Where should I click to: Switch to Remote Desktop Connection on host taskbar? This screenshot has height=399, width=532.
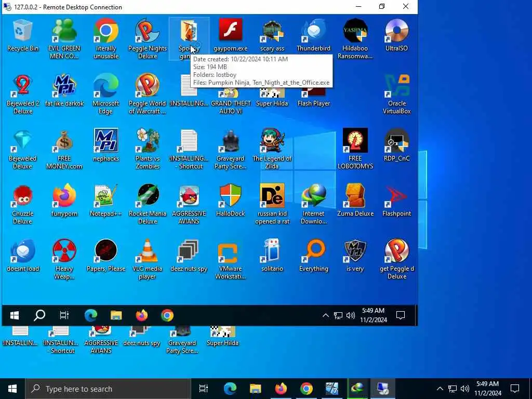click(x=383, y=389)
